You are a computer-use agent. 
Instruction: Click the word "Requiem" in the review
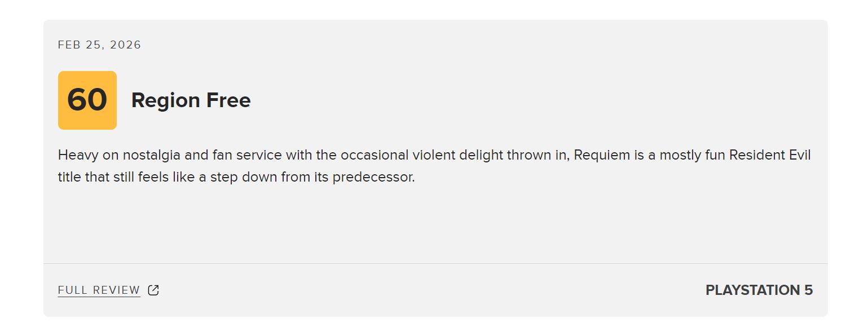coord(602,155)
